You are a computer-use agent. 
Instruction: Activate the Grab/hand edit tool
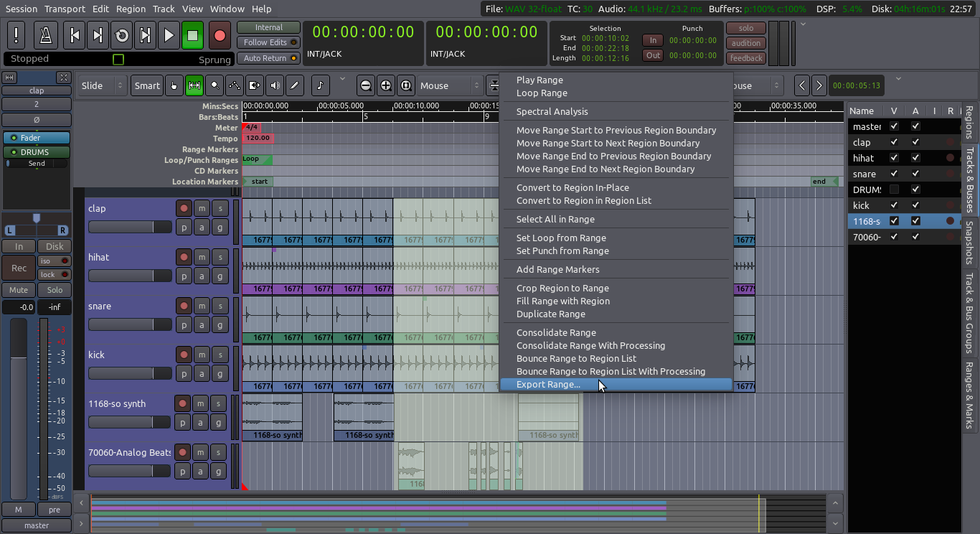[x=174, y=85]
